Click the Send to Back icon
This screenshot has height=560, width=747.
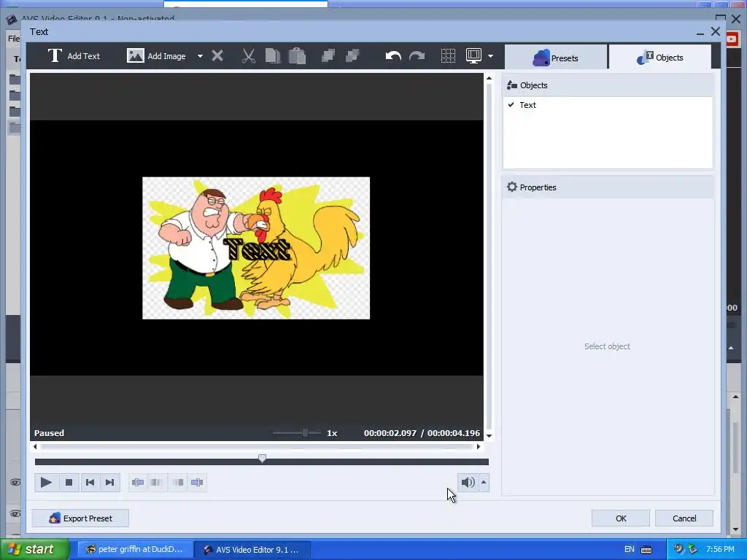coord(352,56)
